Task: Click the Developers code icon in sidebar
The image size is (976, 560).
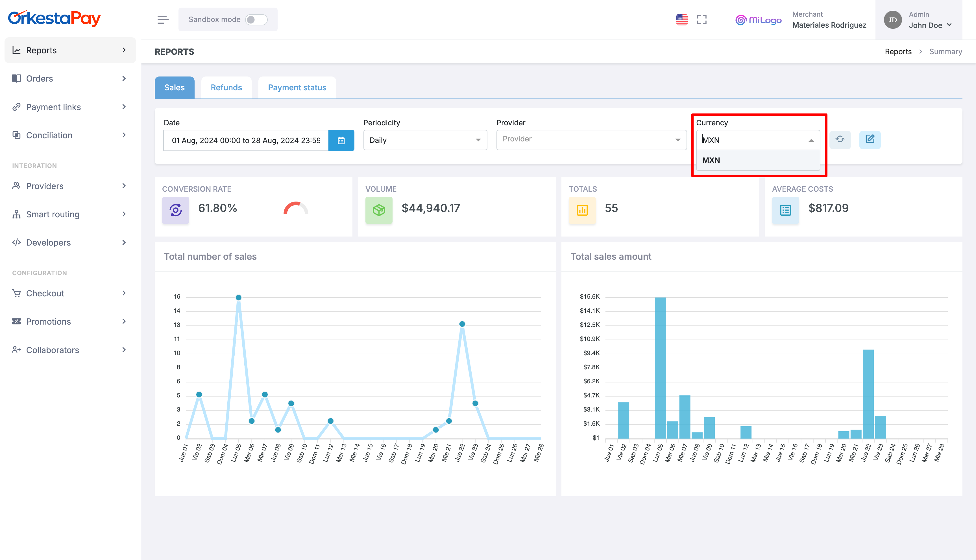Action: (16, 242)
